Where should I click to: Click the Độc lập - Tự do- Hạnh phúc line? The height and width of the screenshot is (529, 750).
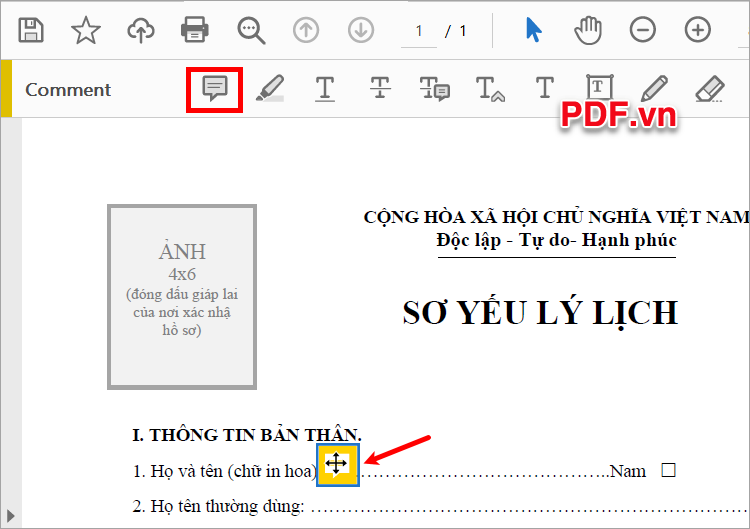(x=556, y=240)
